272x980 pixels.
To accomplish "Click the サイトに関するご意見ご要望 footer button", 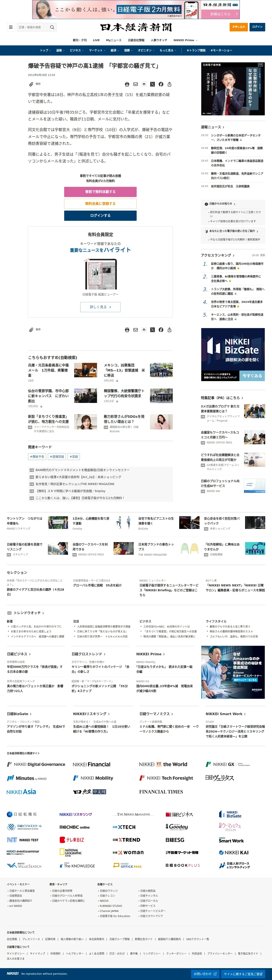I will 243,974.
